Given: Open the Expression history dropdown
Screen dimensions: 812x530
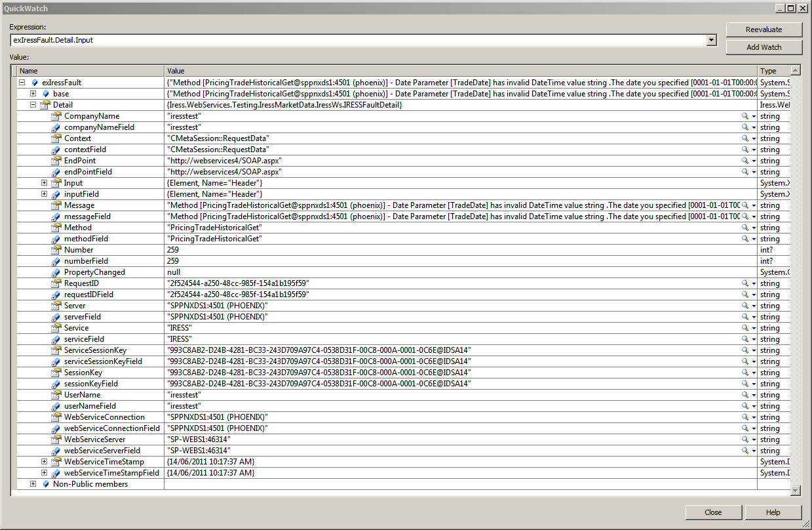Looking at the screenshot, I should coord(712,41).
